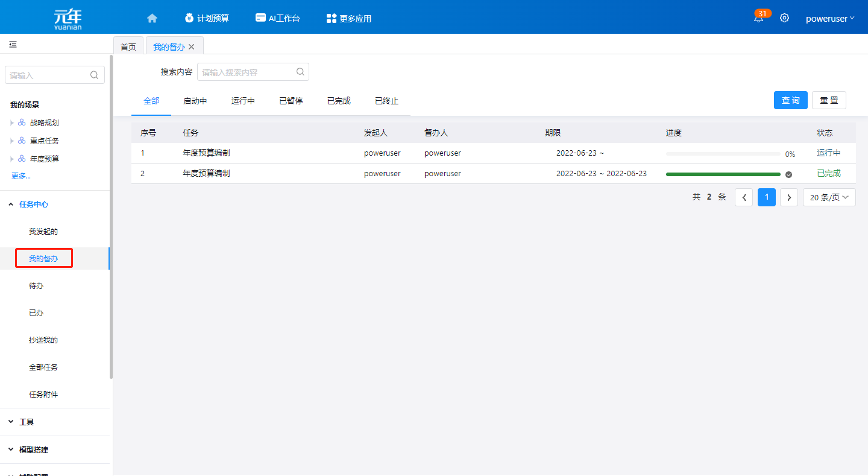Go to next page with right arrow

[788, 197]
